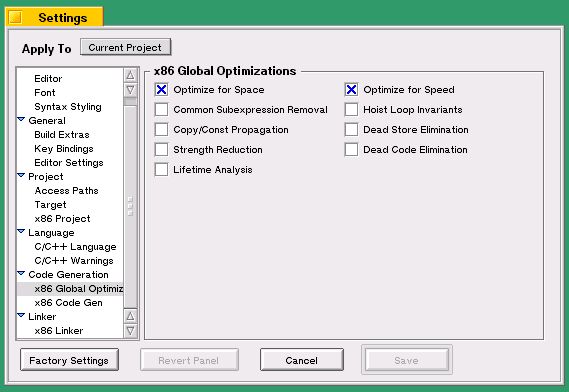Enable Common Subexpression Removal
Viewport: 569px width, 392px height.
coord(161,109)
